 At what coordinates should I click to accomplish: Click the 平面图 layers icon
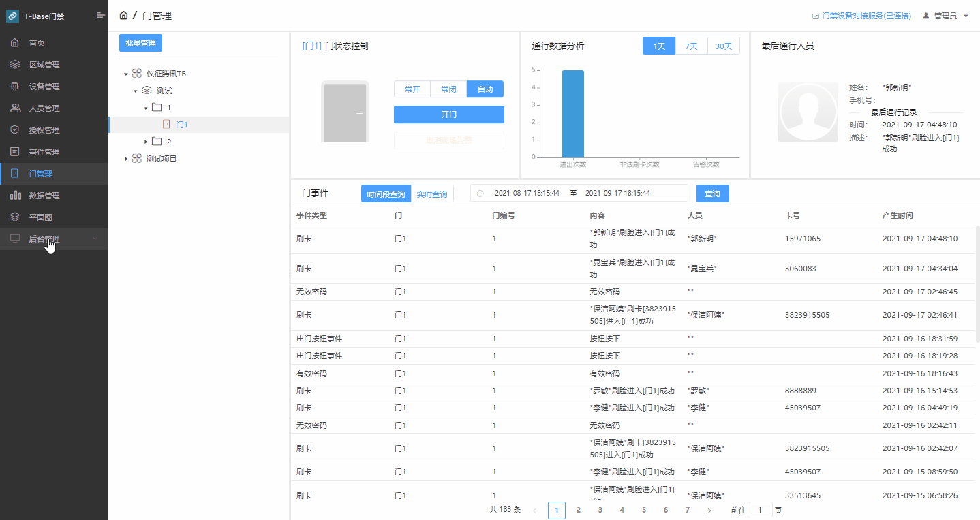click(15, 217)
